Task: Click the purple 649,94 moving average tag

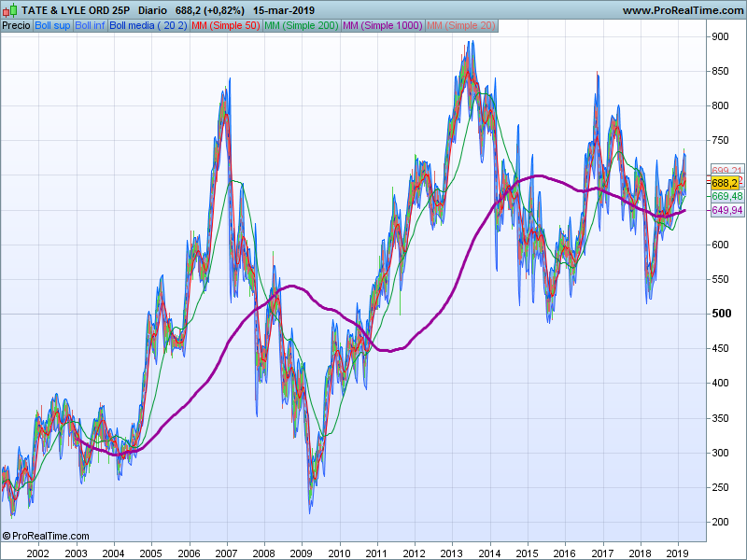Action: point(727,210)
